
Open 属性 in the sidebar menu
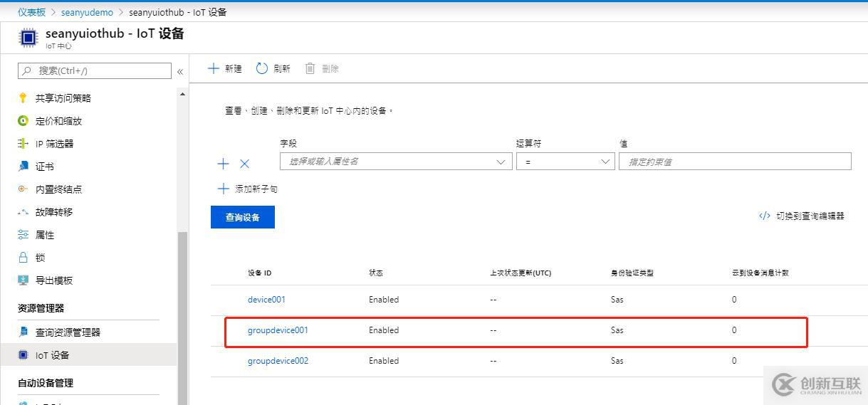pos(45,235)
